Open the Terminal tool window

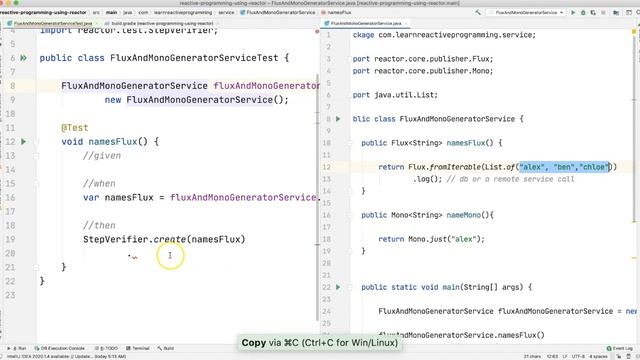(138, 348)
